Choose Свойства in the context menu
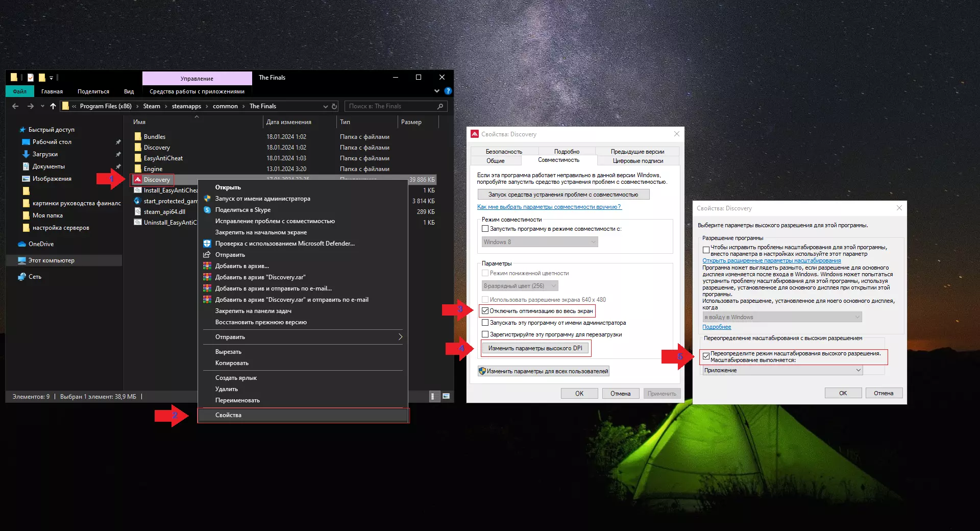980x531 pixels. (x=303, y=415)
